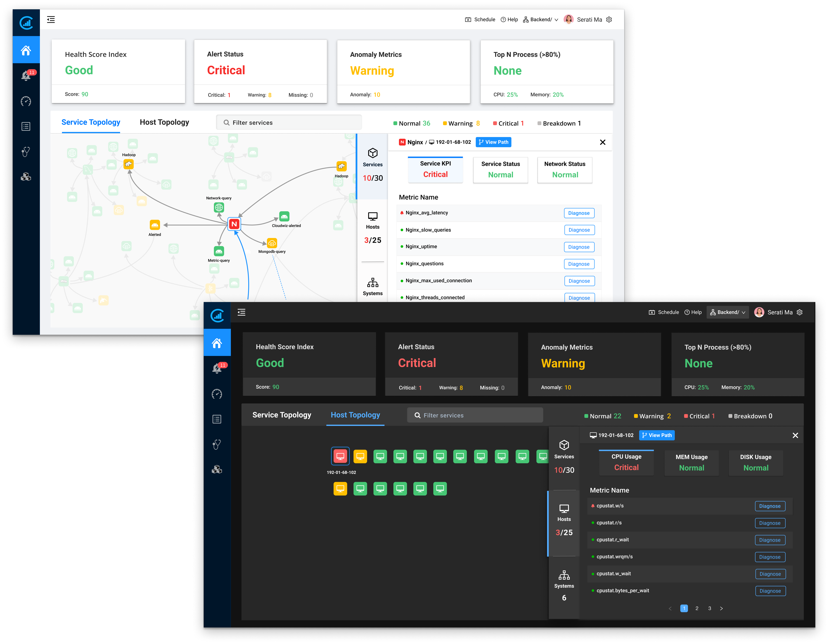Viewport: 828px width, 644px height.
Task: Open the Systems cubes icon in the sidebar
Action: click(217, 470)
